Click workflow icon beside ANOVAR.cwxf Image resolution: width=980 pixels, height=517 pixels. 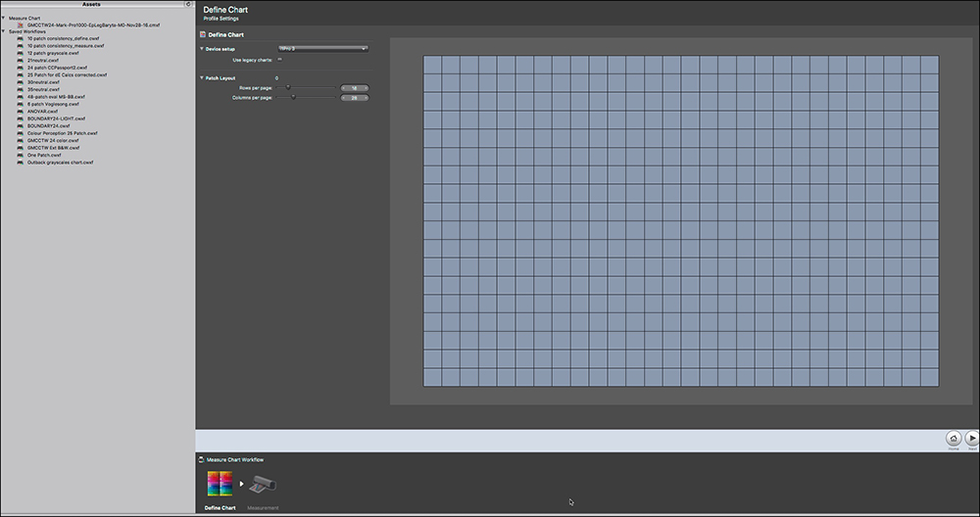tap(21, 112)
